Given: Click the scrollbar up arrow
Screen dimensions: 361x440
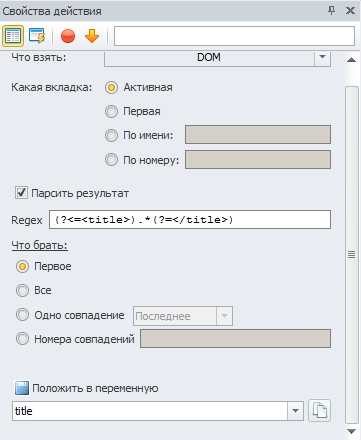Looking at the screenshot, I should pyautogui.click(x=351, y=60).
